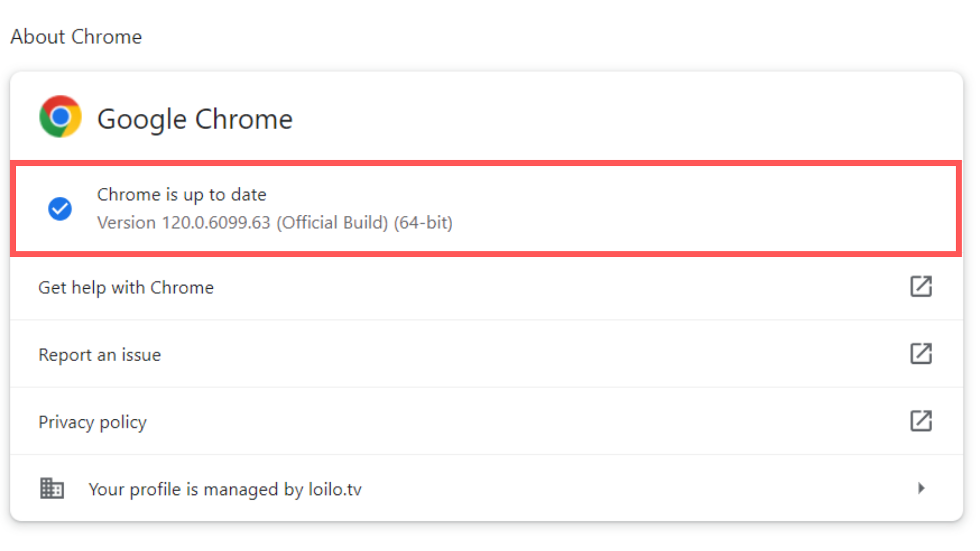This screenshot has width=980, height=551.
Task: Open Get help with Chrome
Action: tap(126, 288)
